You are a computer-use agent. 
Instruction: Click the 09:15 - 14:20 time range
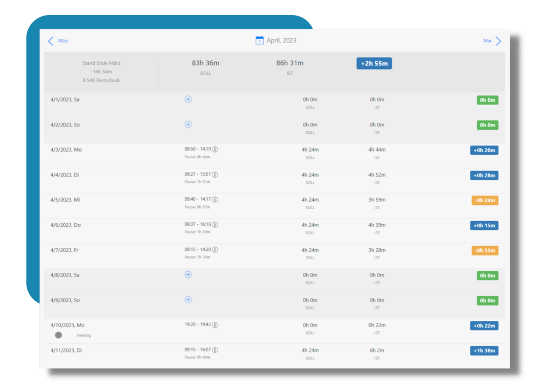point(198,249)
